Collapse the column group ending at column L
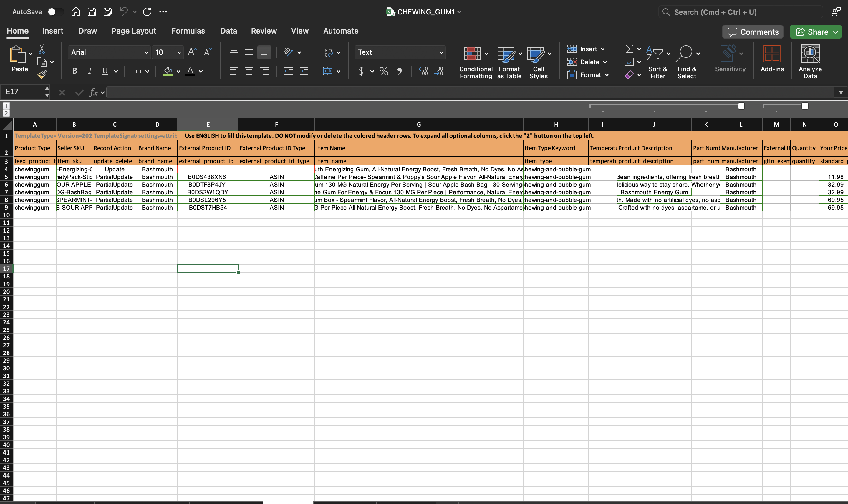Viewport: 848px width, 504px height. pyautogui.click(x=741, y=106)
